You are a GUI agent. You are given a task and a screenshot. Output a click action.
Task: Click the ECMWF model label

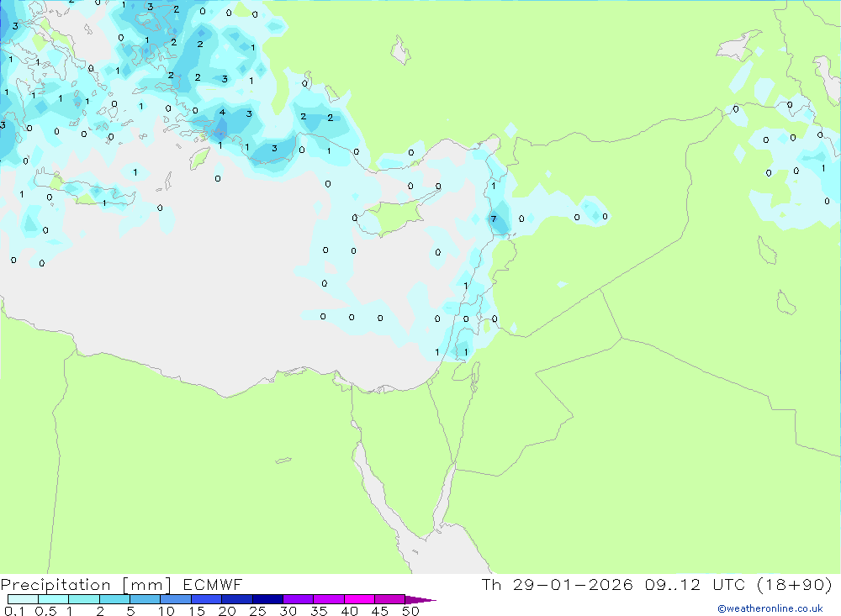(x=213, y=585)
